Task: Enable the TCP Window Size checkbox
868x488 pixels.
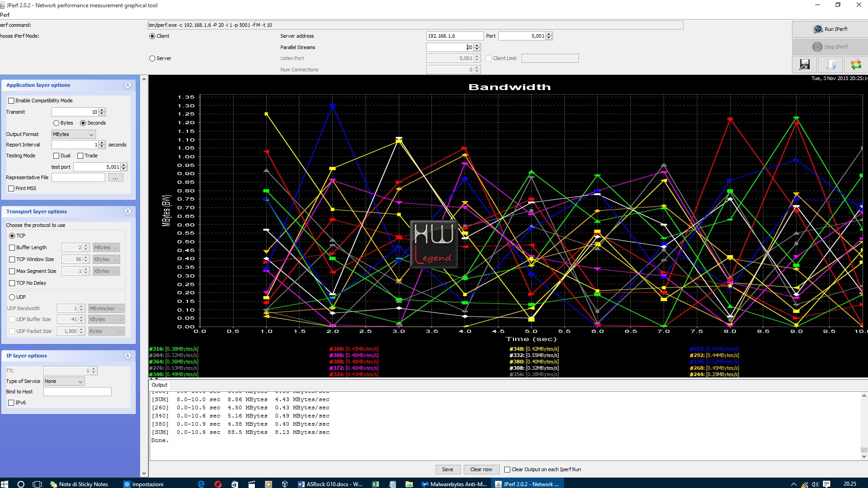Action: pos(12,259)
